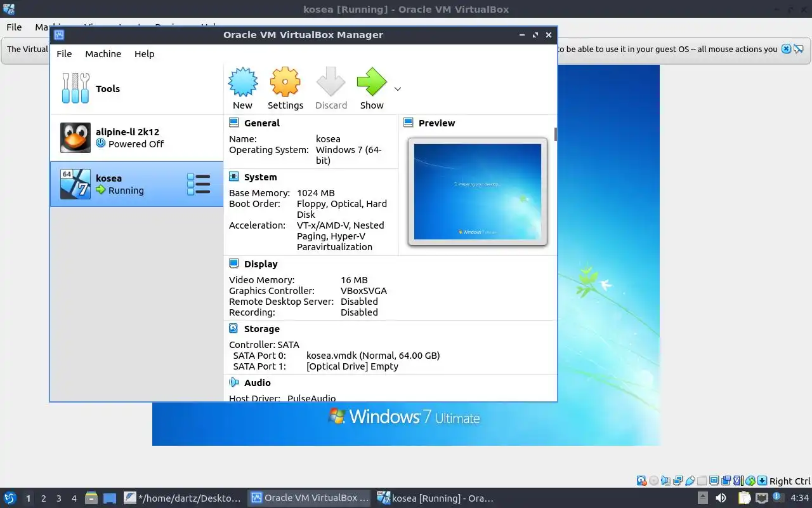
Task: Click the removable media eject tray icon
Action: tap(703, 498)
